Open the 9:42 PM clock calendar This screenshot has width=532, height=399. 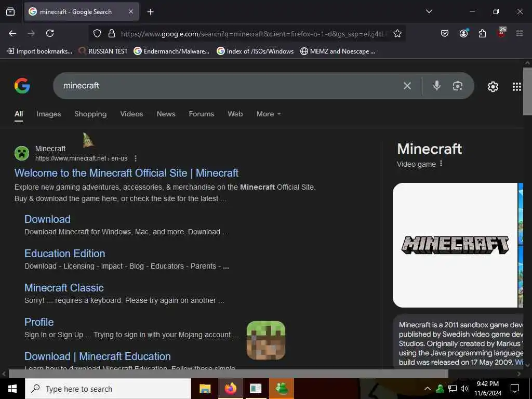tap(487, 389)
